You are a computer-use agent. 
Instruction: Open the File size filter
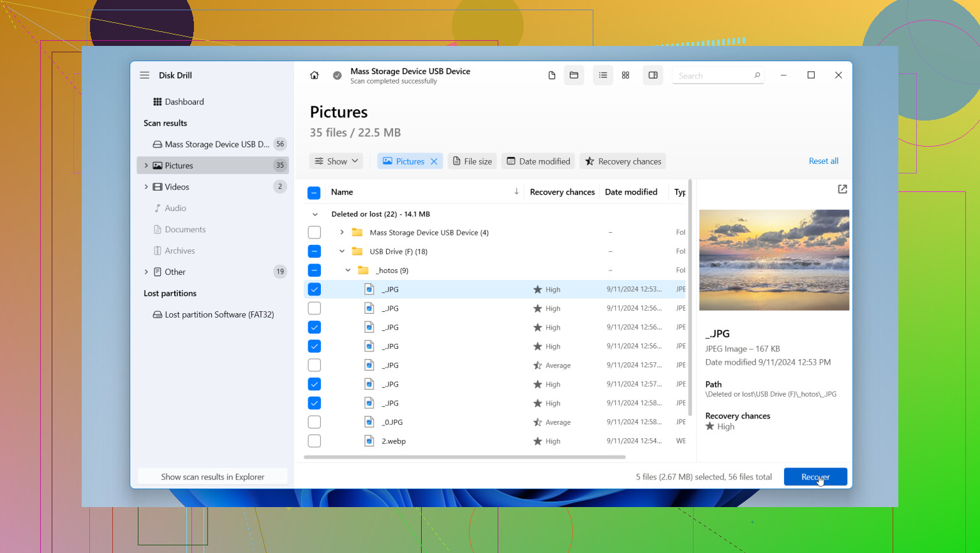(x=473, y=161)
